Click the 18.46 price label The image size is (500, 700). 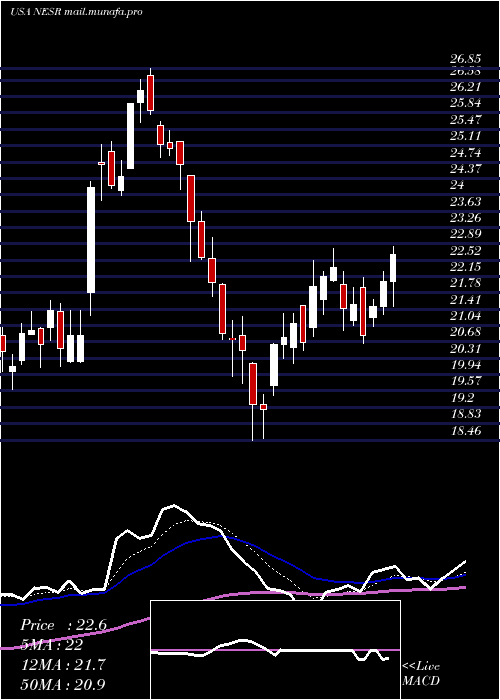click(x=465, y=431)
